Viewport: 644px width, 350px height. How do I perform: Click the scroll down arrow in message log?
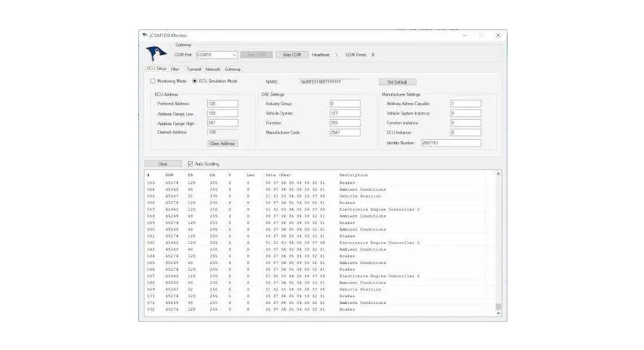tap(498, 313)
